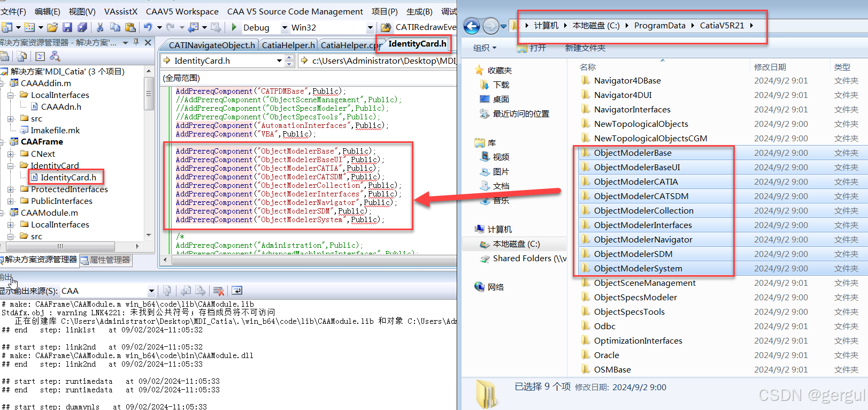Image resolution: width=868 pixels, height=410 pixels.
Task: Switch to 属性管理器 tab
Action: [x=106, y=260]
